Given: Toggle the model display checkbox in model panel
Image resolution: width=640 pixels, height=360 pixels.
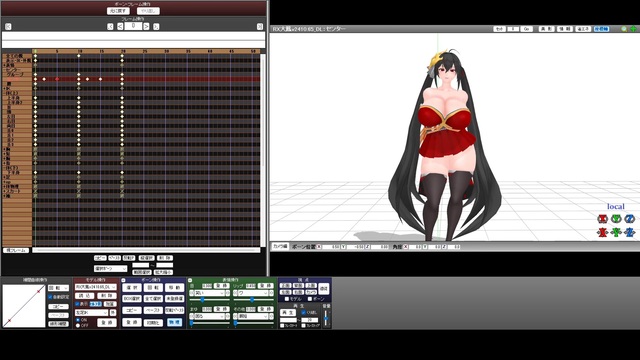Looking at the screenshot, I should point(77,304).
